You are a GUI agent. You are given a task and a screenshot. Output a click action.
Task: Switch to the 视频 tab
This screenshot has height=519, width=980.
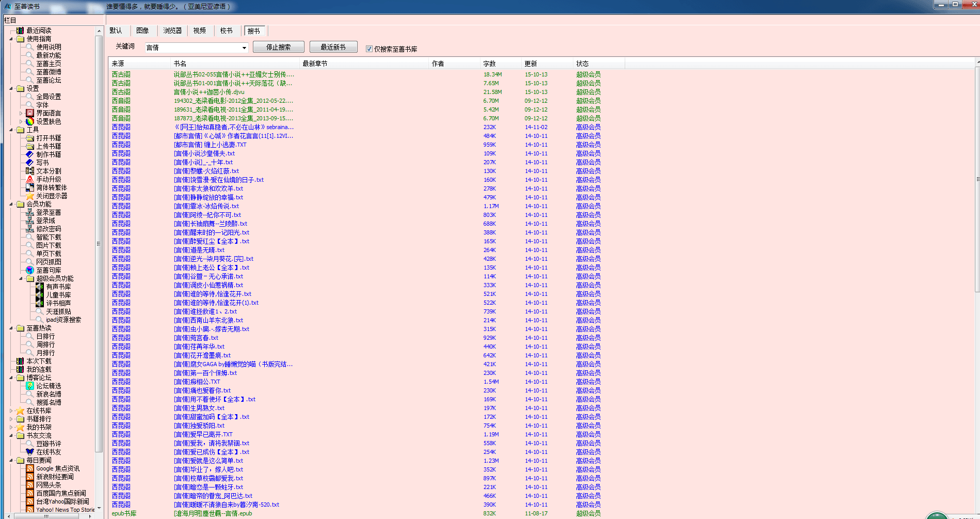point(200,31)
